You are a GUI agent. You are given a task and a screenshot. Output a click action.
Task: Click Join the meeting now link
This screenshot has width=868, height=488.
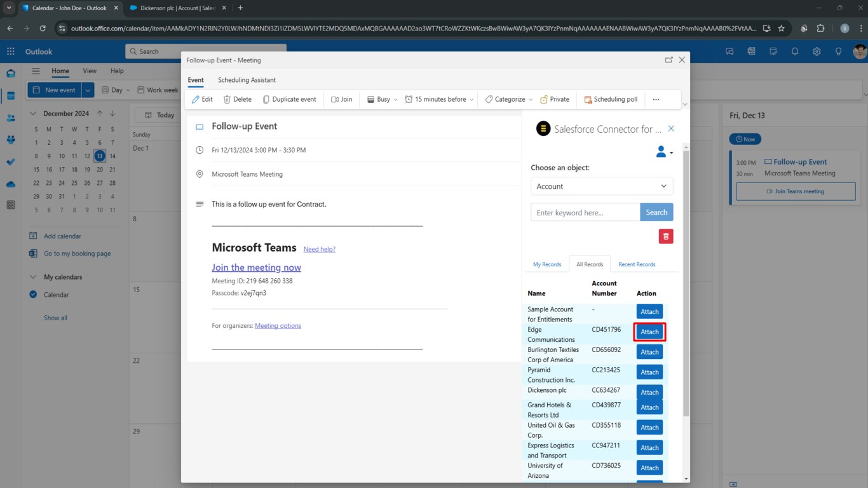coord(256,268)
